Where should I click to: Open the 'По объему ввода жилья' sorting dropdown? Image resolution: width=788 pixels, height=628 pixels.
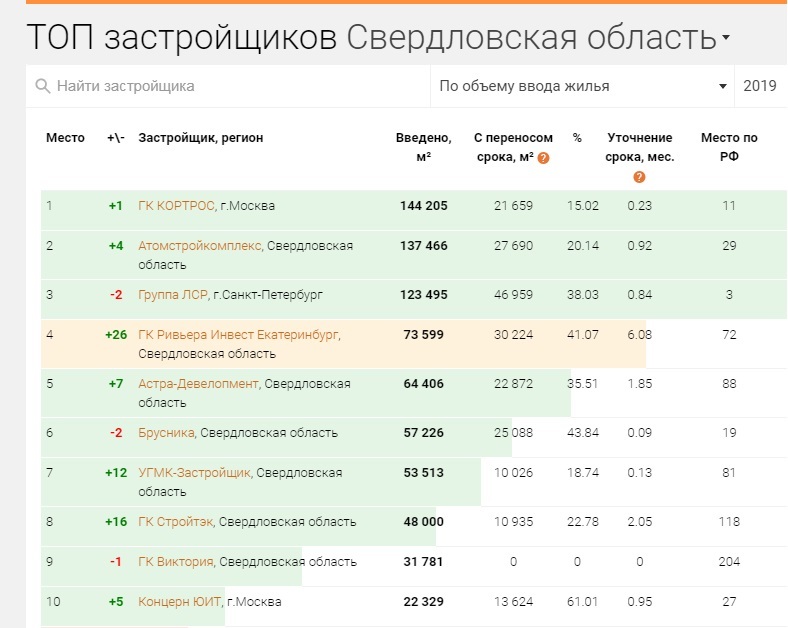(x=583, y=87)
